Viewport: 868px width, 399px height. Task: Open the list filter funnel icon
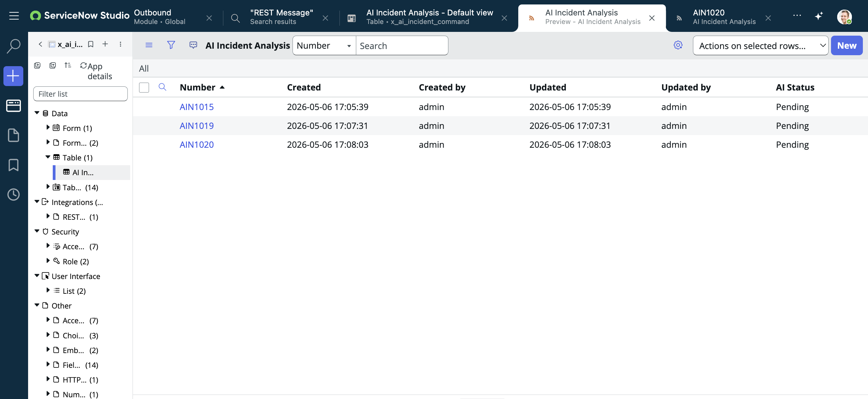click(x=171, y=45)
